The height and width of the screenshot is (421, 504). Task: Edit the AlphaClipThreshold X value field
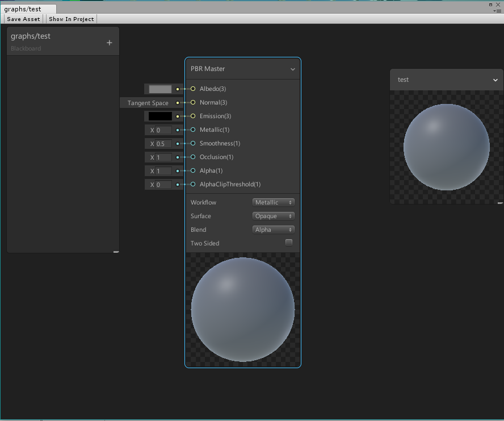163,185
